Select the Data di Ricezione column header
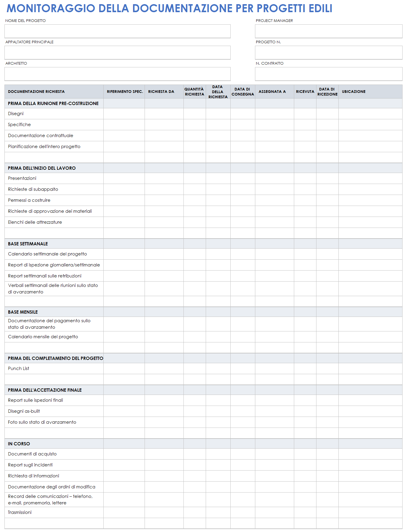This screenshot has height=532, width=407. coord(327,92)
